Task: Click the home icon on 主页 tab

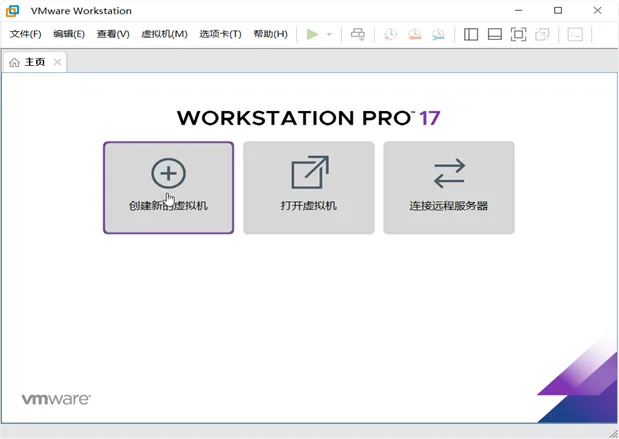Action: [x=14, y=62]
